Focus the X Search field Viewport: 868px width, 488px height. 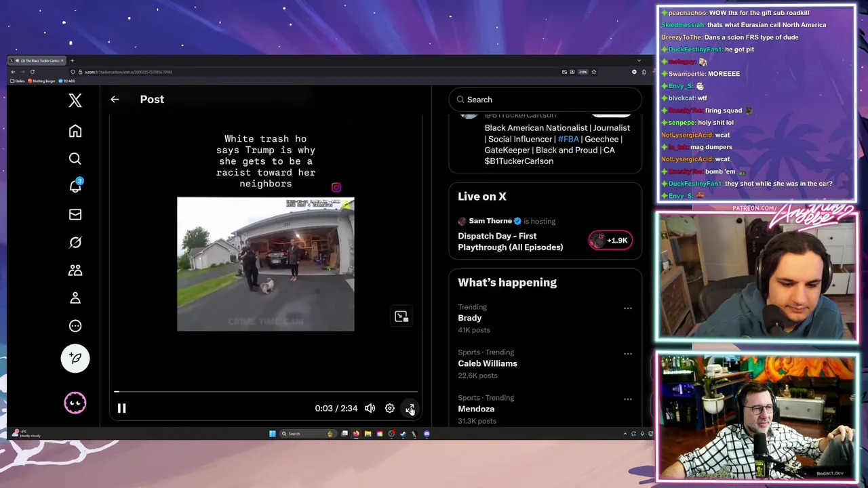pos(545,100)
